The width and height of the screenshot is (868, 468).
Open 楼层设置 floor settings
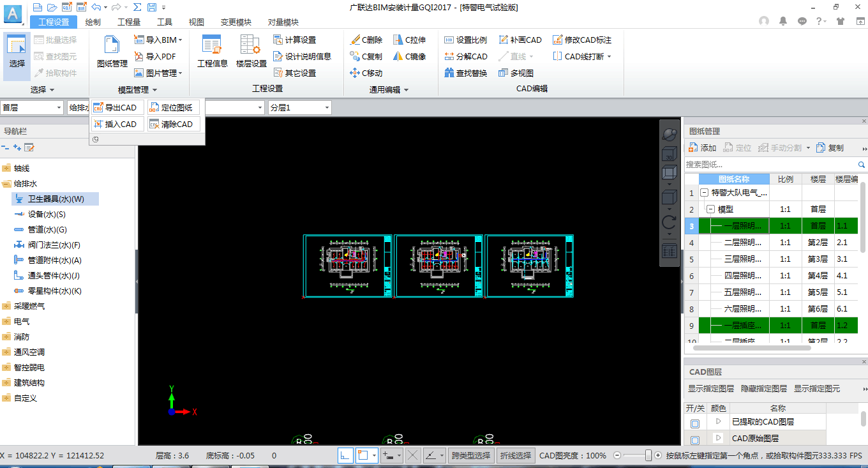tap(251, 52)
